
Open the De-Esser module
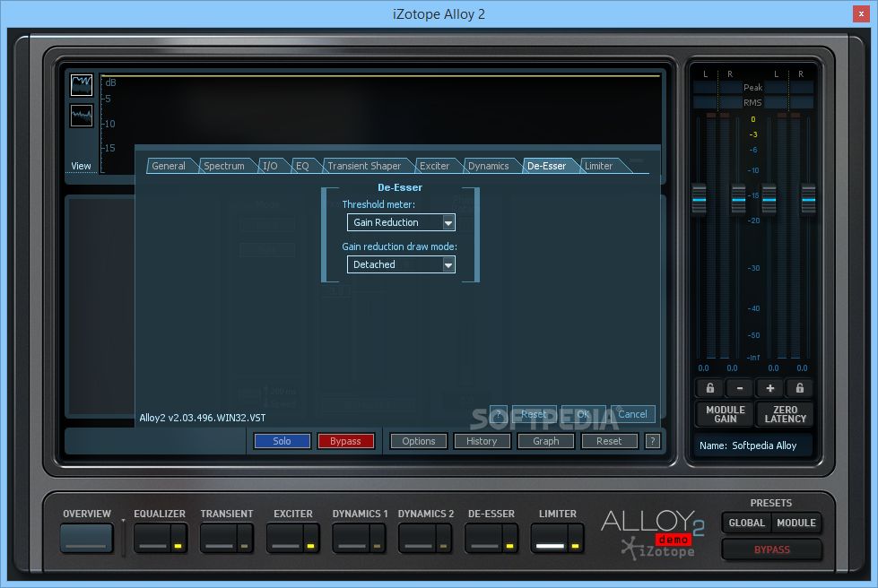tap(483, 538)
